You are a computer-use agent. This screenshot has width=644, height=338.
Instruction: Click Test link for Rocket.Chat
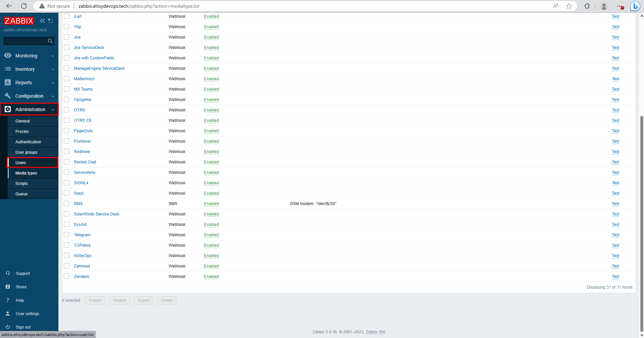(x=615, y=162)
